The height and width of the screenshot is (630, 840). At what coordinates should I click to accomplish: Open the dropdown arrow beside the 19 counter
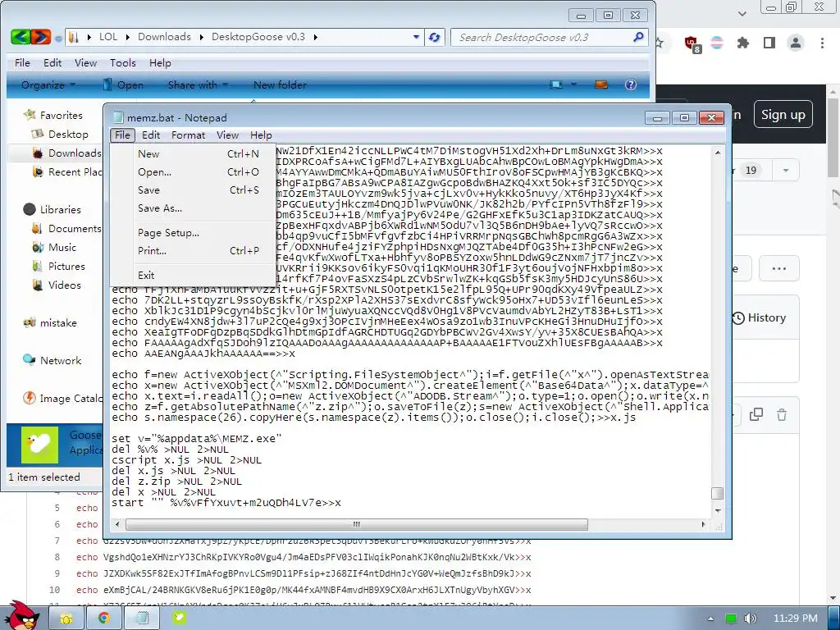[x=786, y=171]
